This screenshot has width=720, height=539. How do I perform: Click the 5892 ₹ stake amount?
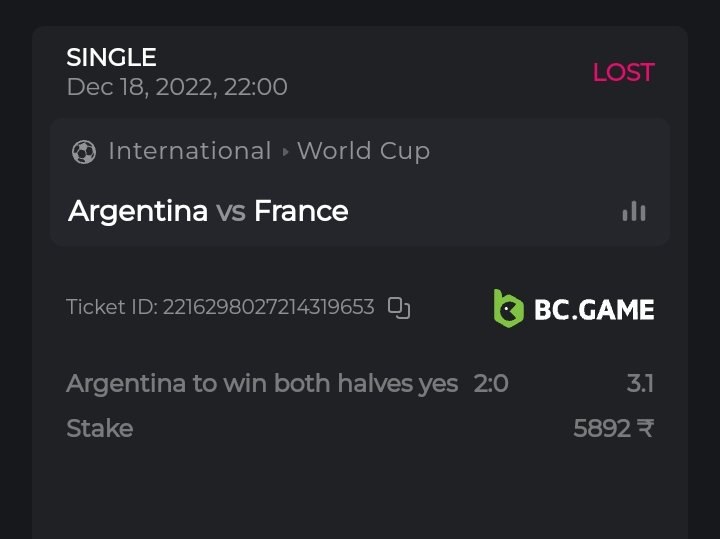coord(613,429)
